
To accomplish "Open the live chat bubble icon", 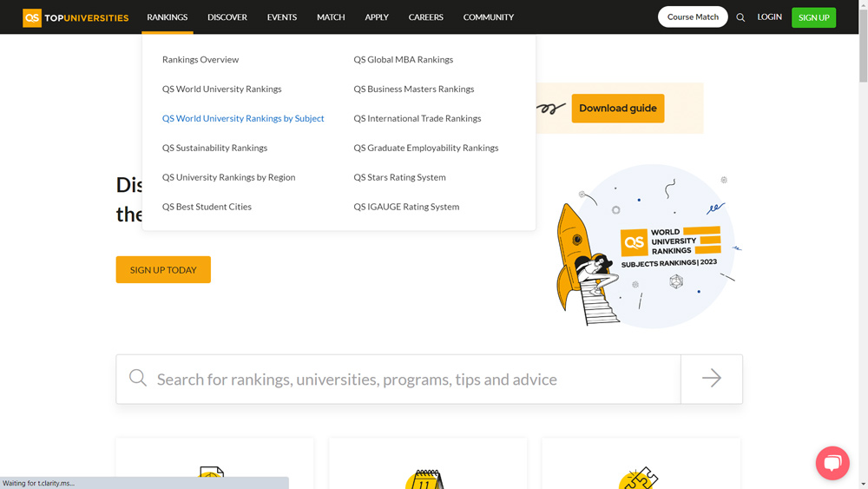I will click(x=832, y=463).
